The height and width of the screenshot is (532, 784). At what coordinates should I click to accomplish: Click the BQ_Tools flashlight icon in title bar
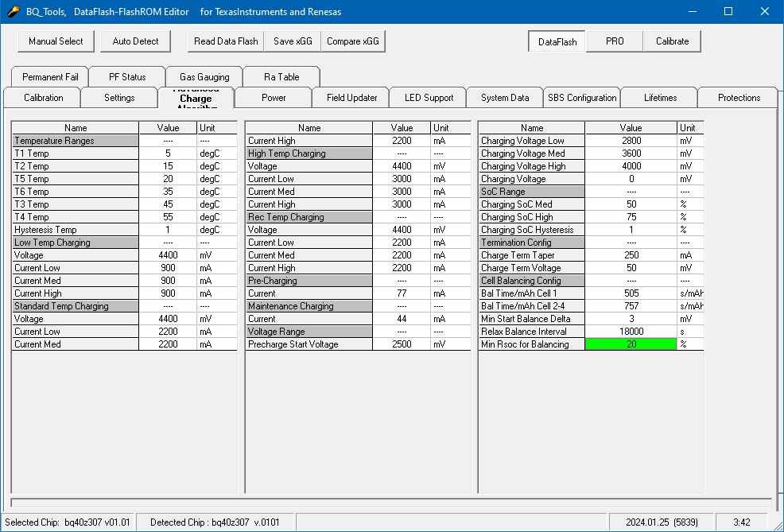(13, 11)
